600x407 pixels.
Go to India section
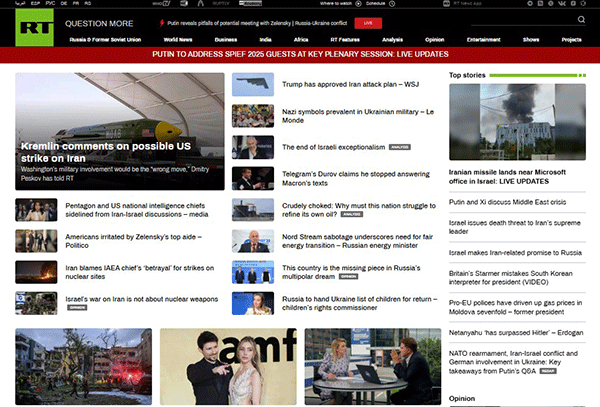(265, 39)
